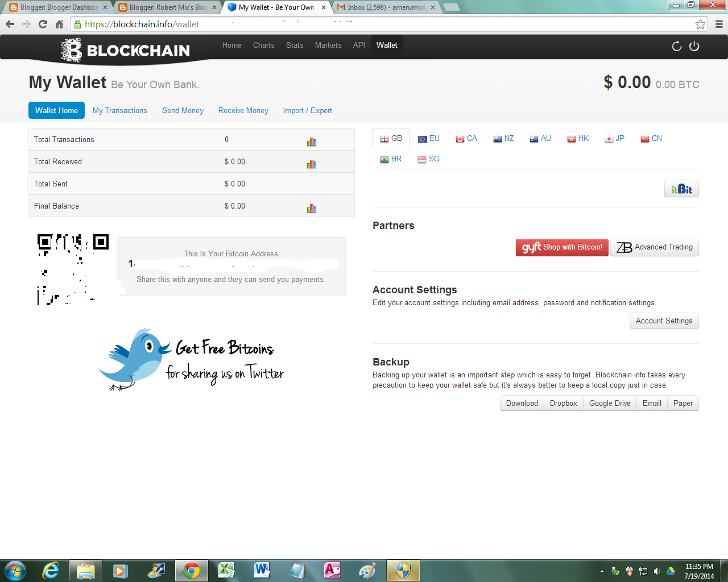The image size is (728, 582).
Task: Select the CN currency tab
Action: (x=651, y=139)
